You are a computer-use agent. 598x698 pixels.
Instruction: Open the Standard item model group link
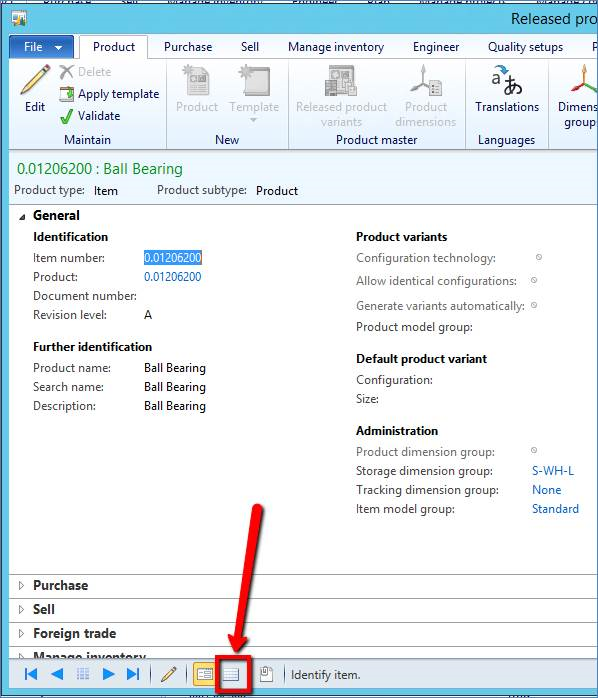pos(555,509)
